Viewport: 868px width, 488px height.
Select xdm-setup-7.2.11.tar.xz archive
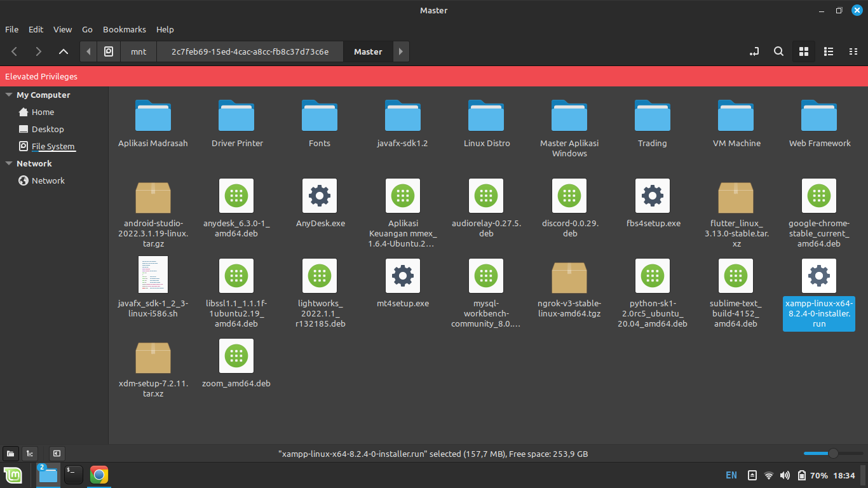click(x=153, y=369)
